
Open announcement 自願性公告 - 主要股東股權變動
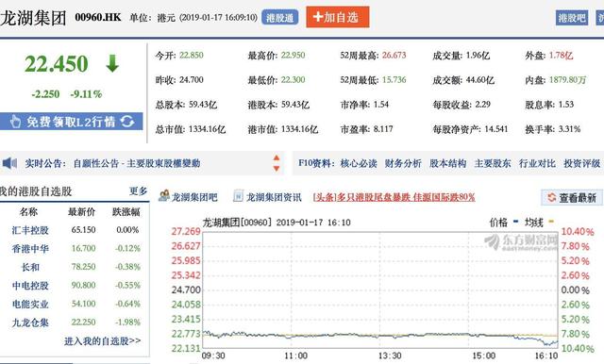(x=137, y=163)
